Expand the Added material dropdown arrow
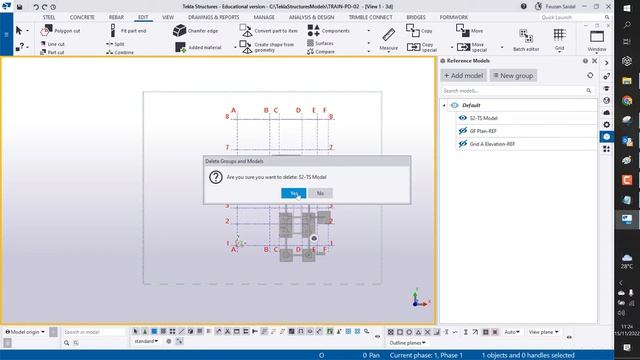The height and width of the screenshot is (360, 640). tap(235, 47)
